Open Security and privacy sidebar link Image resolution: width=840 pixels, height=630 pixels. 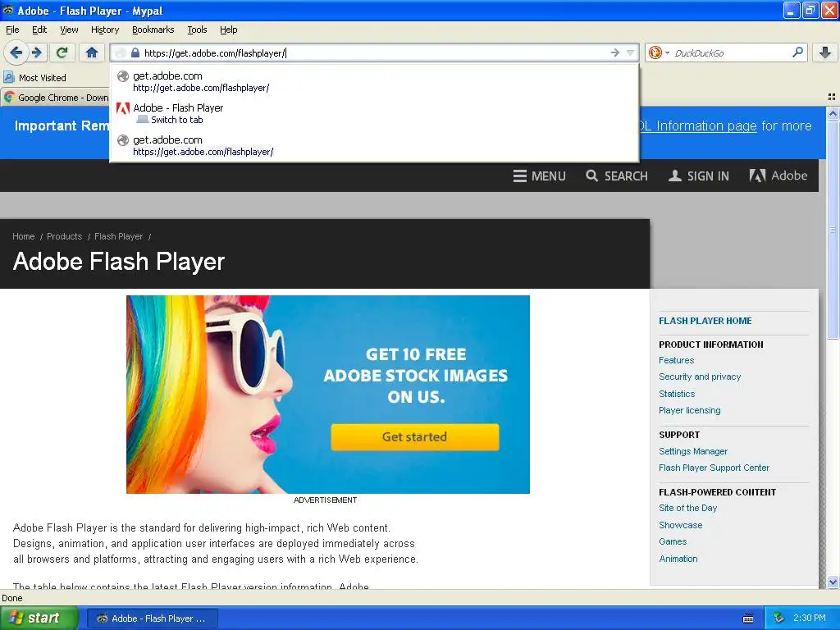coord(700,377)
